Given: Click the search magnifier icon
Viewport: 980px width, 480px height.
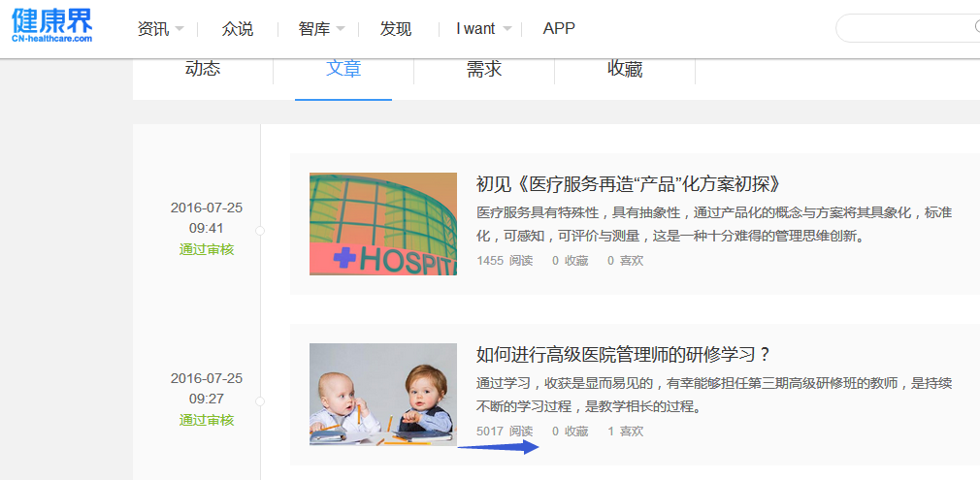Looking at the screenshot, I should click(x=975, y=28).
